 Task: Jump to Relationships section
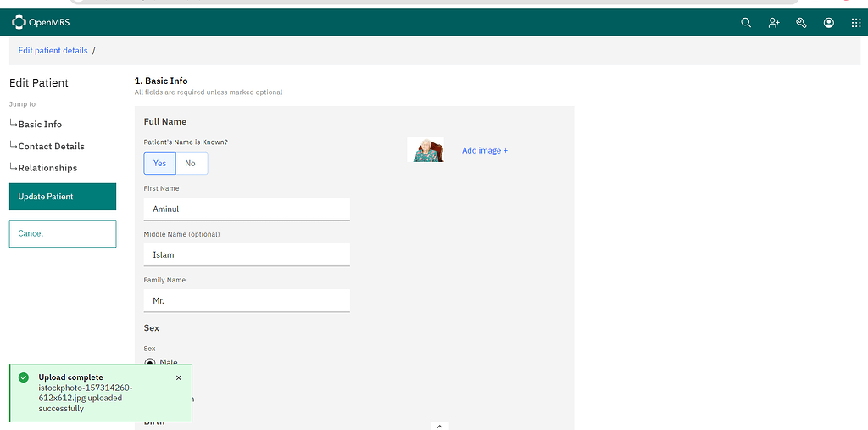pyautogui.click(x=47, y=168)
